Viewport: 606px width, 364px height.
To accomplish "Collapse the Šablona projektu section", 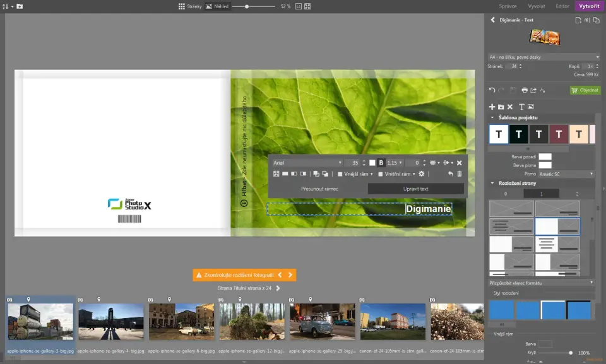I will (492, 118).
